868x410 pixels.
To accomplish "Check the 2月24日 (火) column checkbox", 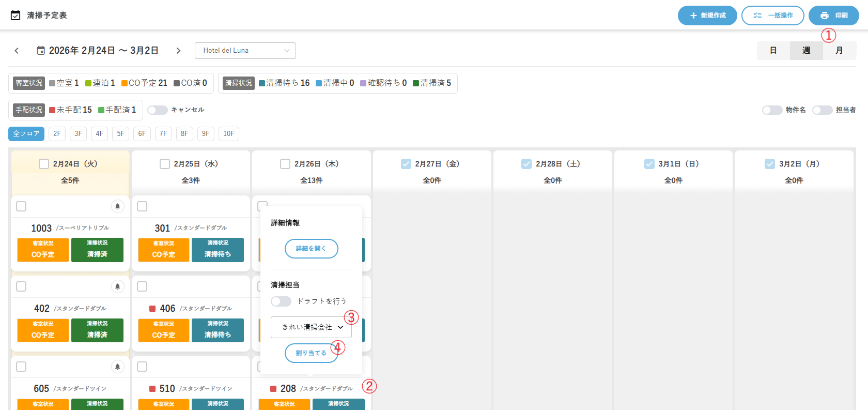I will pyautogui.click(x=44, y=164).
